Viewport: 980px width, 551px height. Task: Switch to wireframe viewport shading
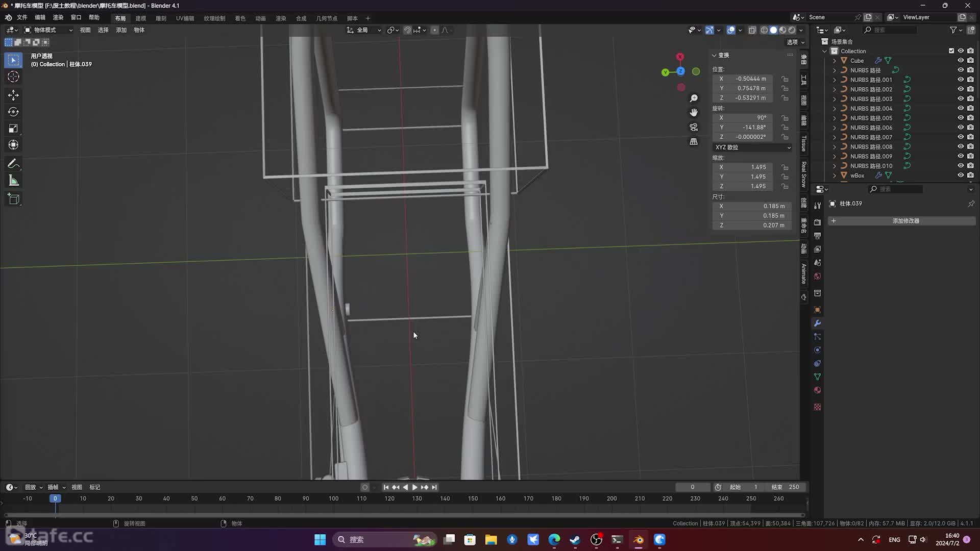[764, 30]
